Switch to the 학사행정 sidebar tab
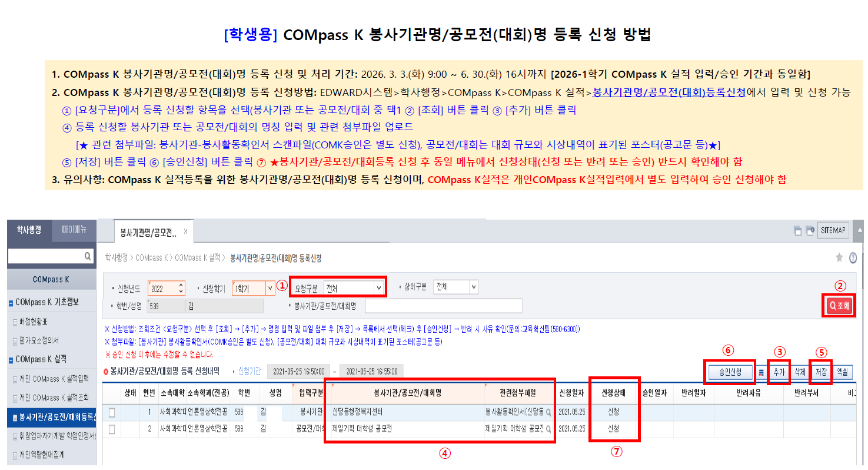Screen dimensions: 868x470 29,230
